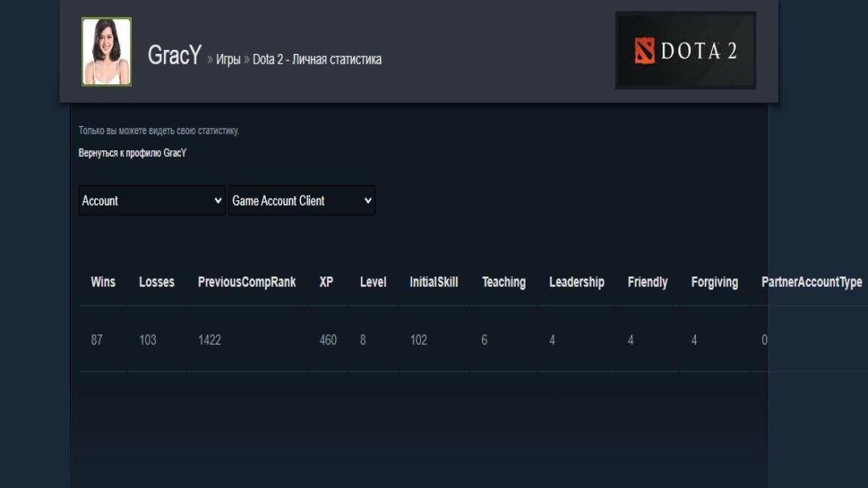The height and width of the screenshot is (488, 868).
Task: Click the XP column header
Action: [x=326, y=282]
